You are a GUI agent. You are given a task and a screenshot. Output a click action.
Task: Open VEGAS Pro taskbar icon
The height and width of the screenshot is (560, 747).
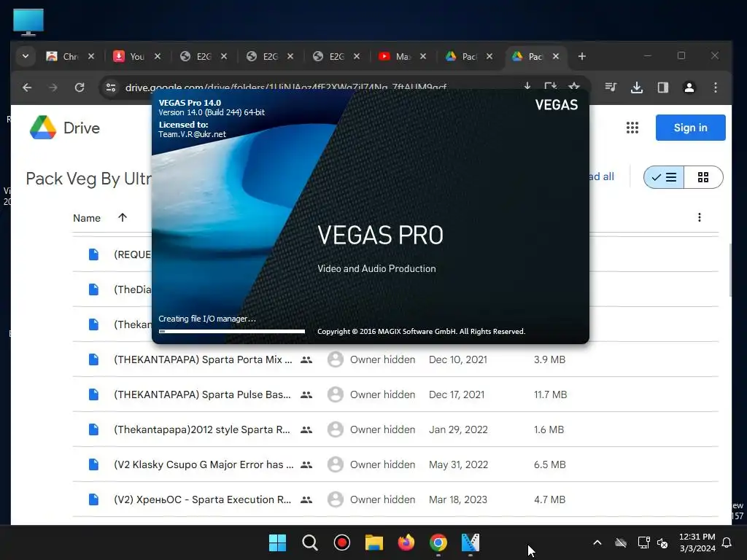point(471,542)
